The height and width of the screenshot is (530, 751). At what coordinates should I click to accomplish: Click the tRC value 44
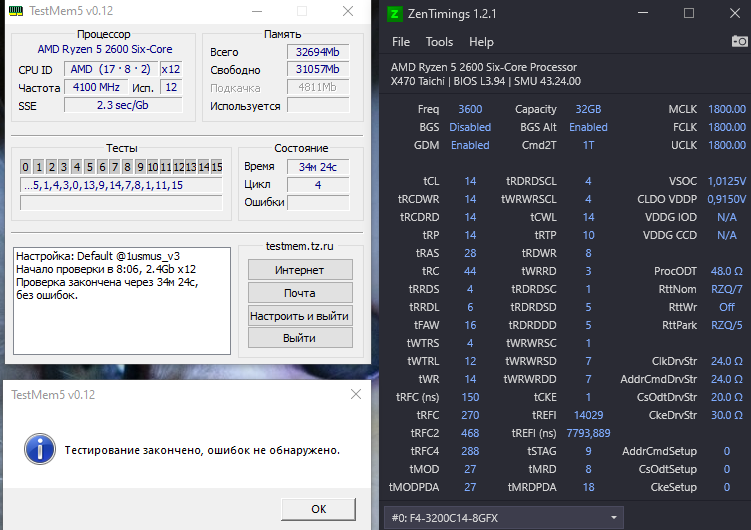tap(470, 271)
